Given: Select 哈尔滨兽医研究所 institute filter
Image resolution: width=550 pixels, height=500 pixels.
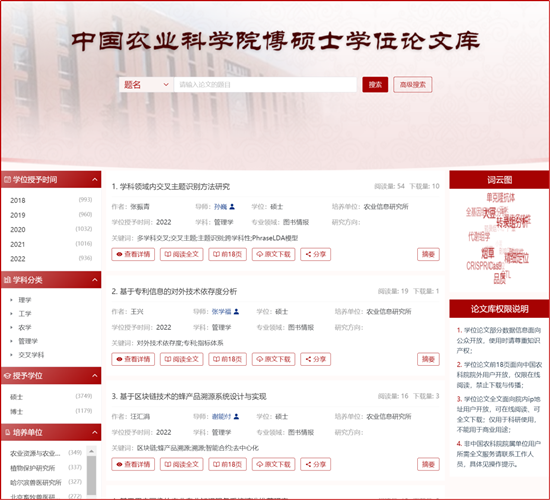Looking at the screenshot, I should click(36, 482).
